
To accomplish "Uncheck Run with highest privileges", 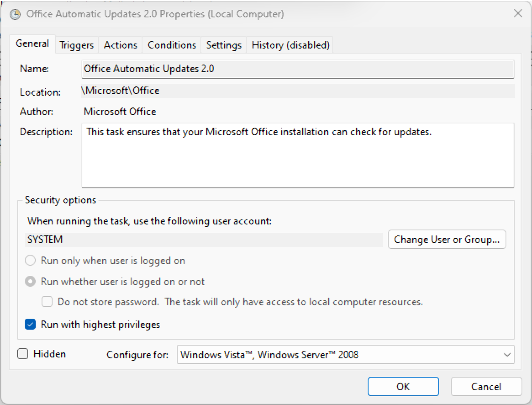I will (30, 324).
